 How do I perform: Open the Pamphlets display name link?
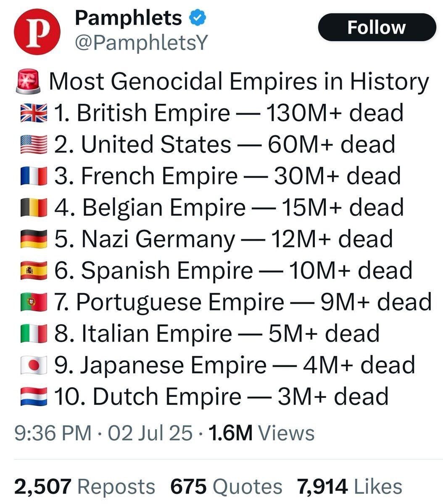(x=128, y=18)
